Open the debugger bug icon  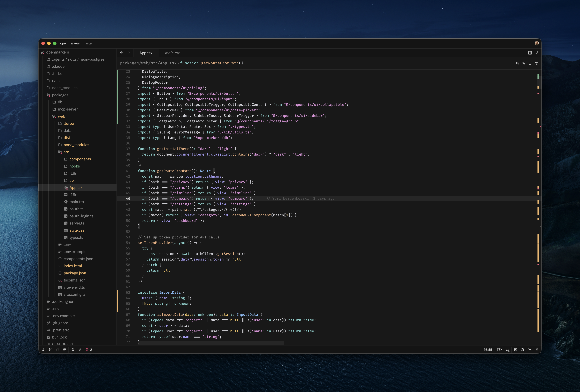pos(523,350)
